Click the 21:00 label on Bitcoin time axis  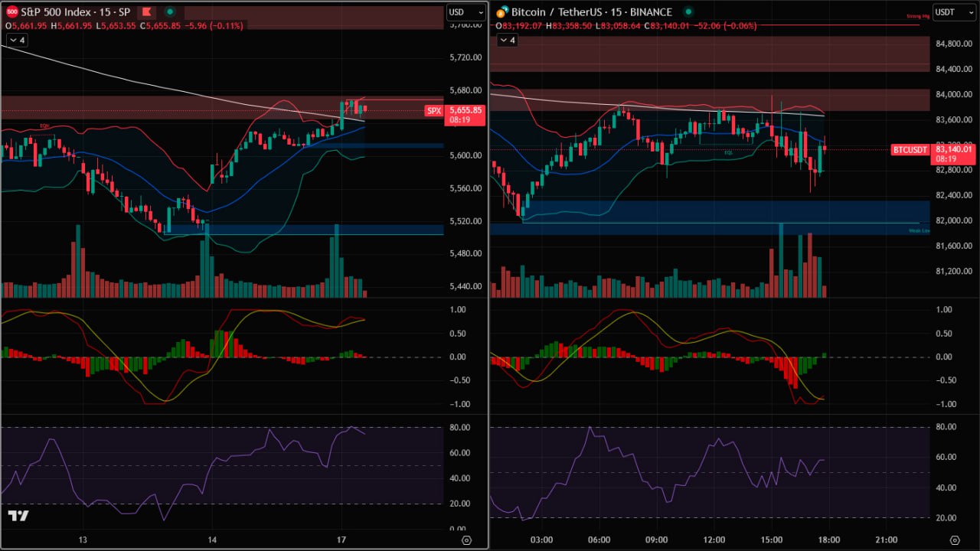point(887,540)
